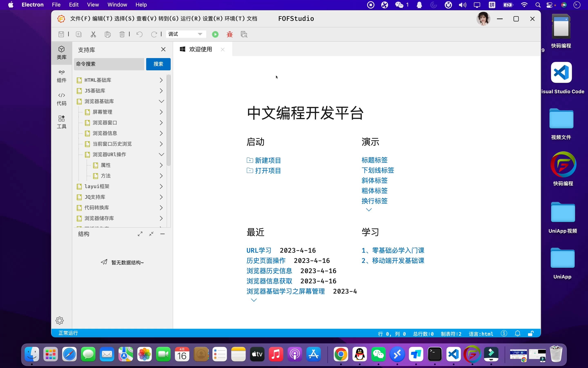Screen dimensions: 588x368
Task: Expand the JS基础库 tree node
Action: click(161, 91)
